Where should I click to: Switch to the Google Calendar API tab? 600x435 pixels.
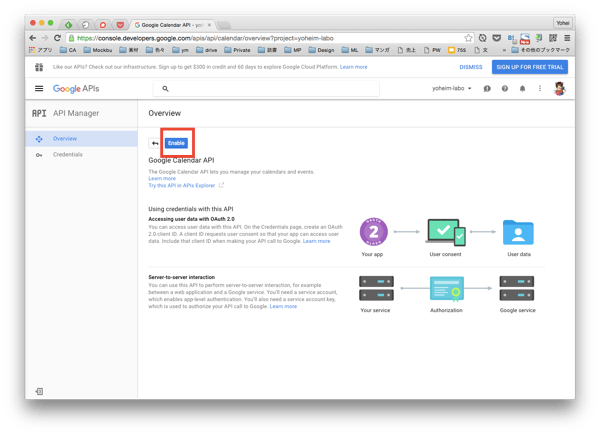coord(172,25)
